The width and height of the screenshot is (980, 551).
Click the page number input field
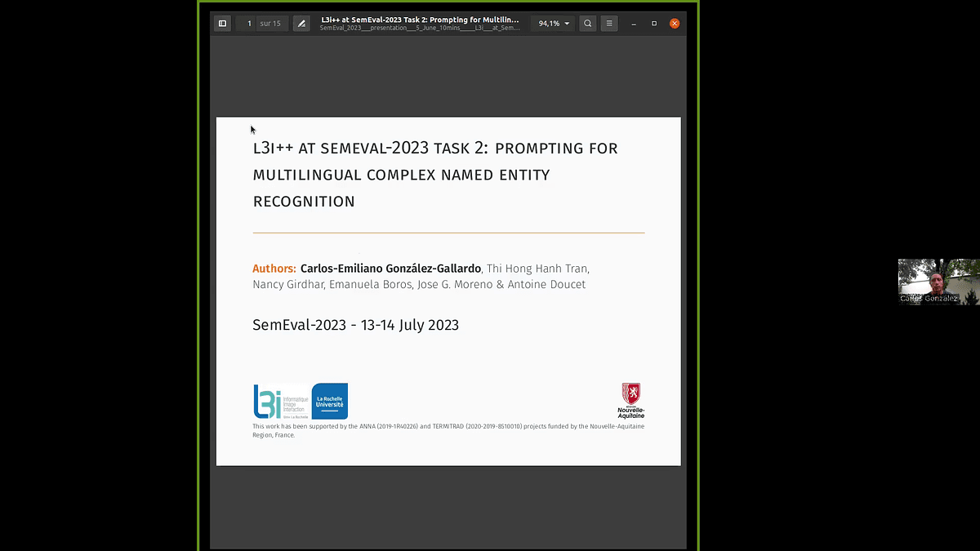pos(249,24)
